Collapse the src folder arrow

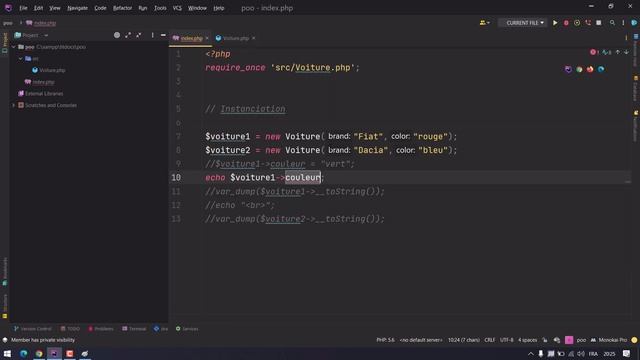coord(20,59)
